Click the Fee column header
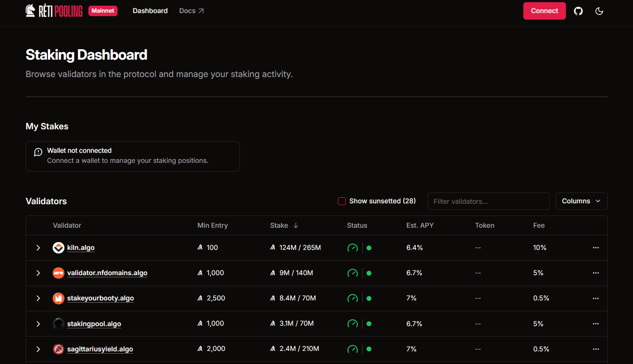 pos(539,226)
